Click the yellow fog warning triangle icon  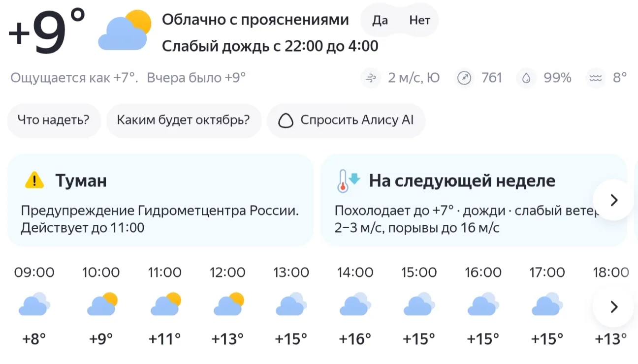tap(34, 181)
